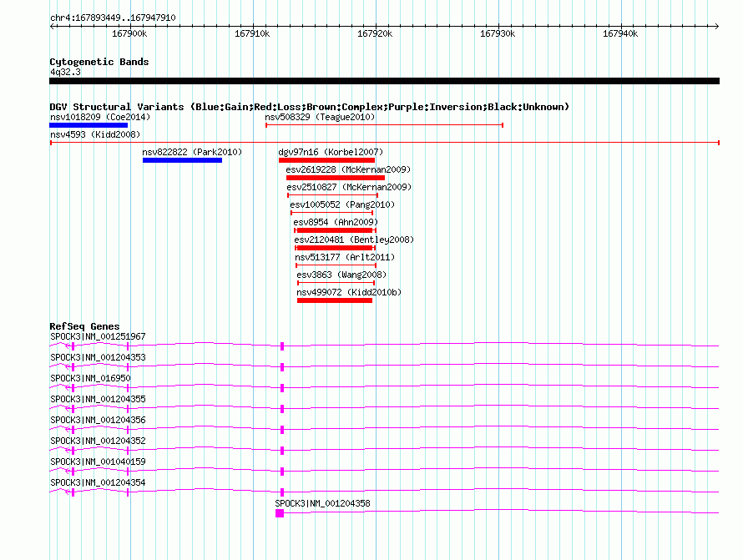Select the SPOCK3|NM_001251967 transcript label

point(98,337)
